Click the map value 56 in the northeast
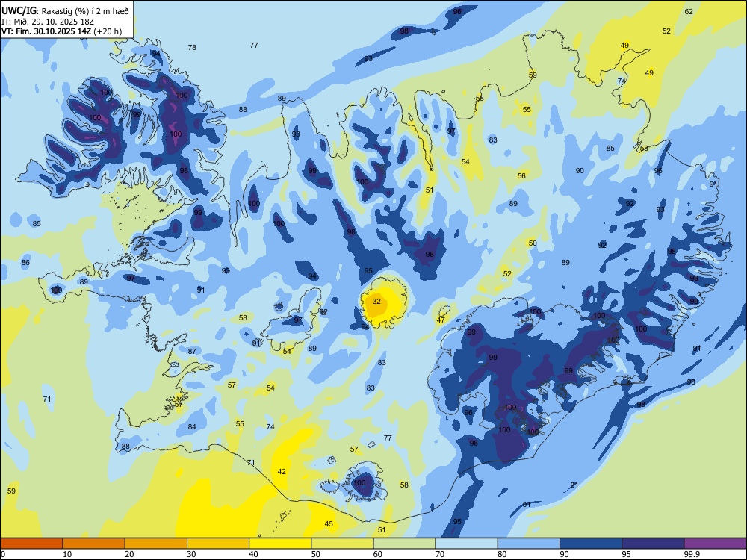 521,175
